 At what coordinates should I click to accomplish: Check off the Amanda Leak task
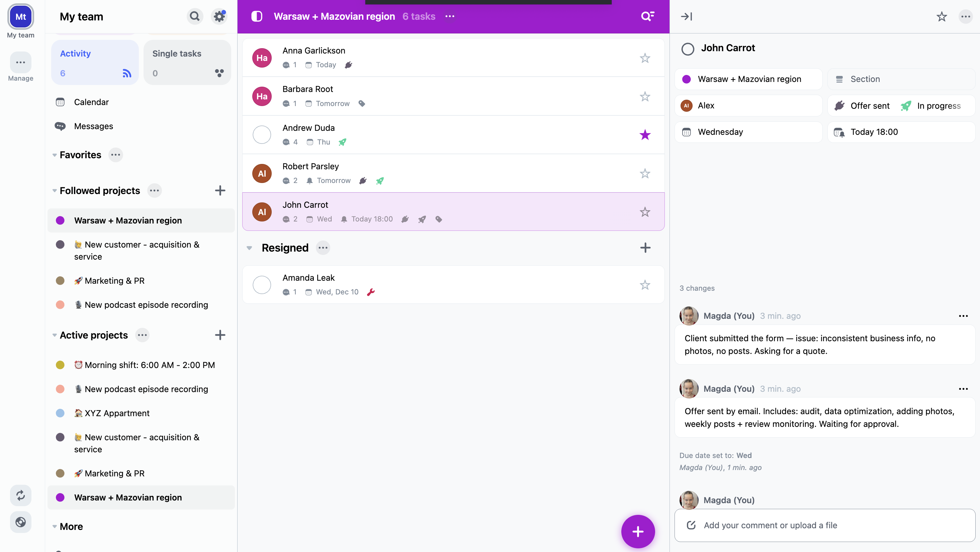pyautogui.click(x=262, y=285)
